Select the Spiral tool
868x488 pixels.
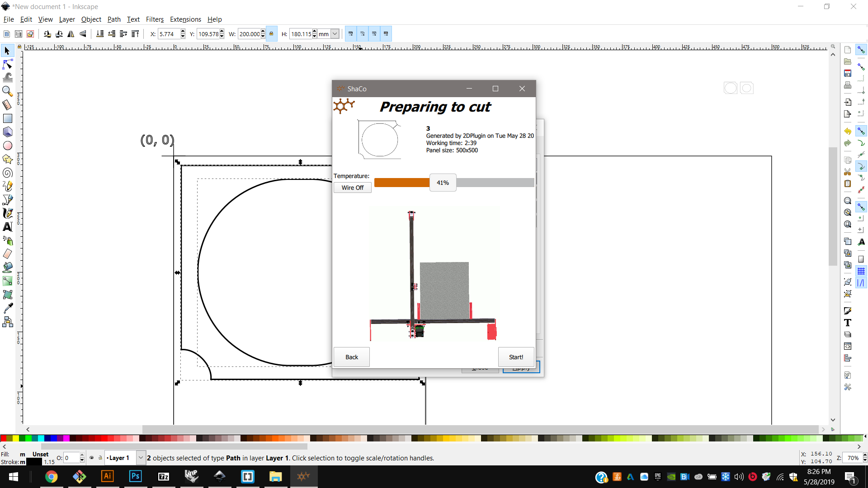coord(7,173)
